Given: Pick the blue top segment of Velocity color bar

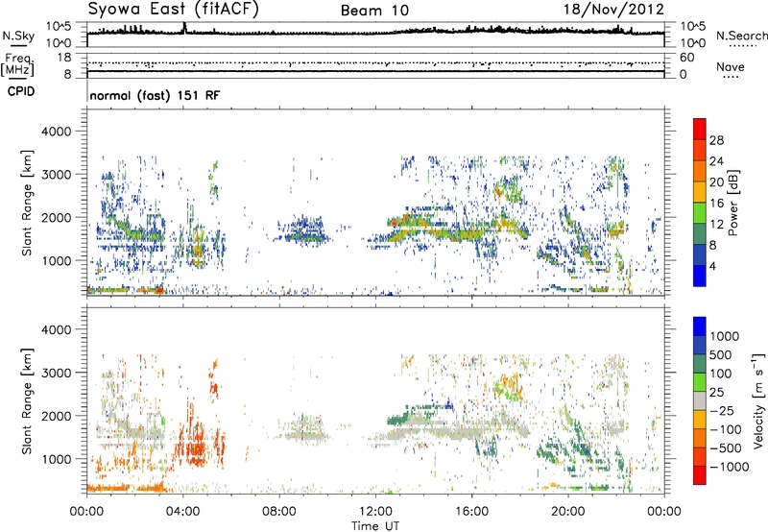Looking at the screenshot, I should pyautogui.click(x=700, y=326).
